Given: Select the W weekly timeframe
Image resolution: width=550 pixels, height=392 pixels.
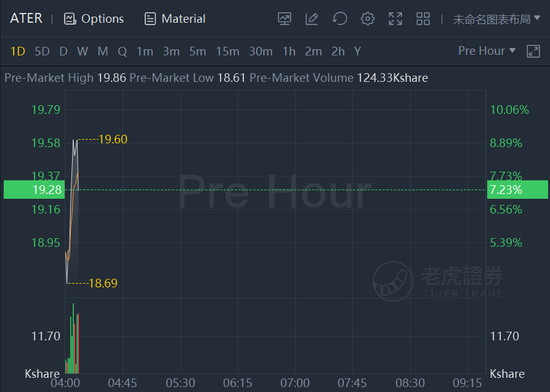Looking at the screenshot, I should 83,52.
